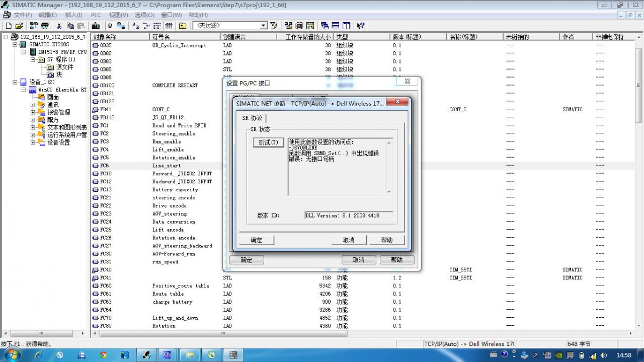Expand the 通讯 tree node
This screenshot has height=362, width=644.
click(x=33, y=105)
